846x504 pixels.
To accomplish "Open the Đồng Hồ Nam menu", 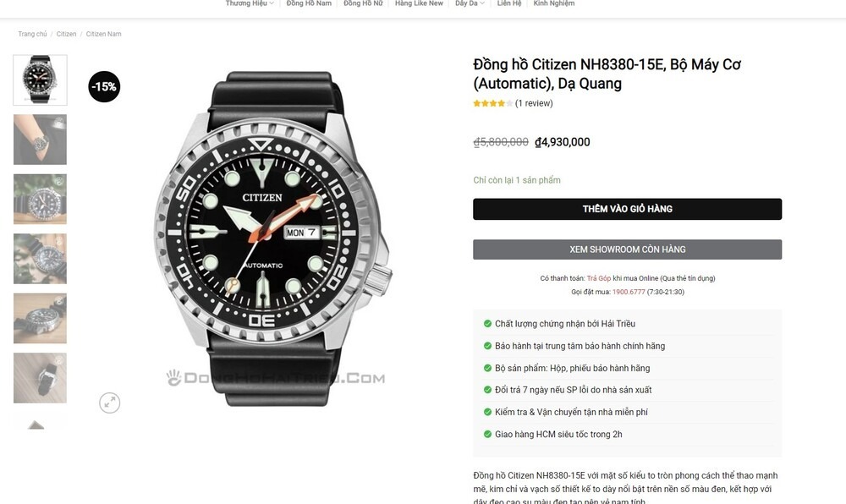I will pyautogui.click(x=309, y=3).
